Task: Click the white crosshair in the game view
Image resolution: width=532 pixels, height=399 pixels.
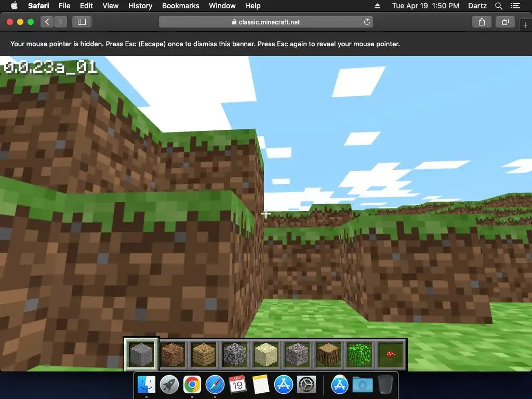Action: 266,214
